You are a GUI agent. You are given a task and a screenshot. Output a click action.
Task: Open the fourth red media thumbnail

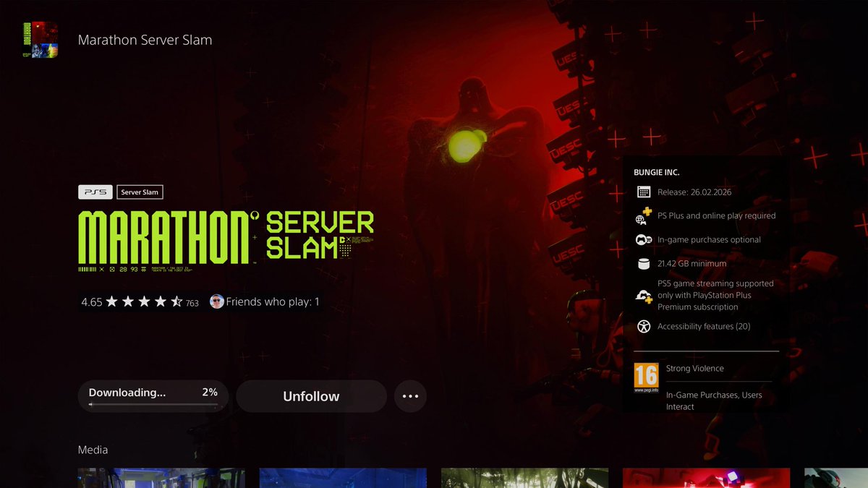(706, 478)
